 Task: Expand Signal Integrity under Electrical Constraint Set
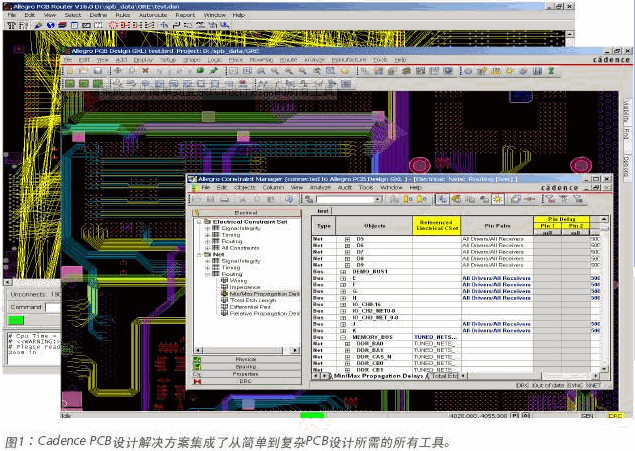tap(207, 229)
